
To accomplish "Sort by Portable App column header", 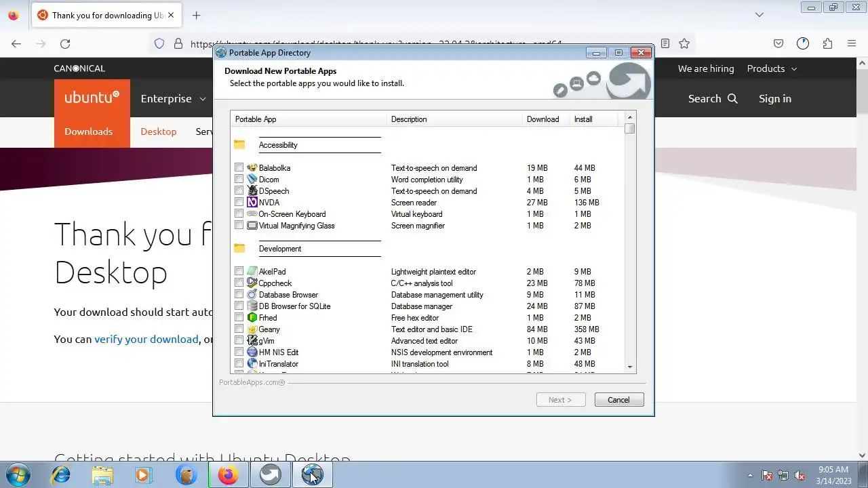I will 309,119.
